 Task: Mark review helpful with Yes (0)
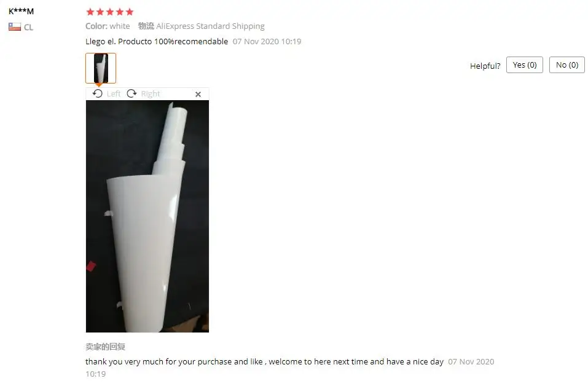(x=524, y=65)
